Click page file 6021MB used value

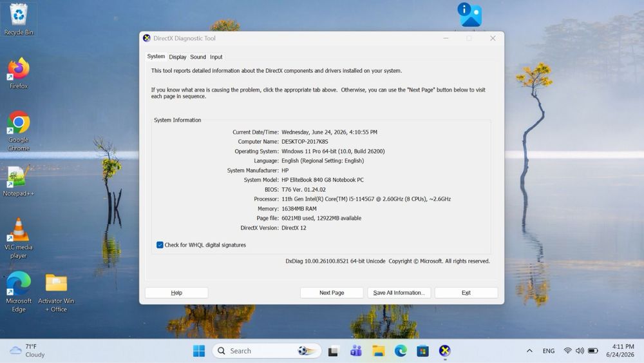pos(321,219)
